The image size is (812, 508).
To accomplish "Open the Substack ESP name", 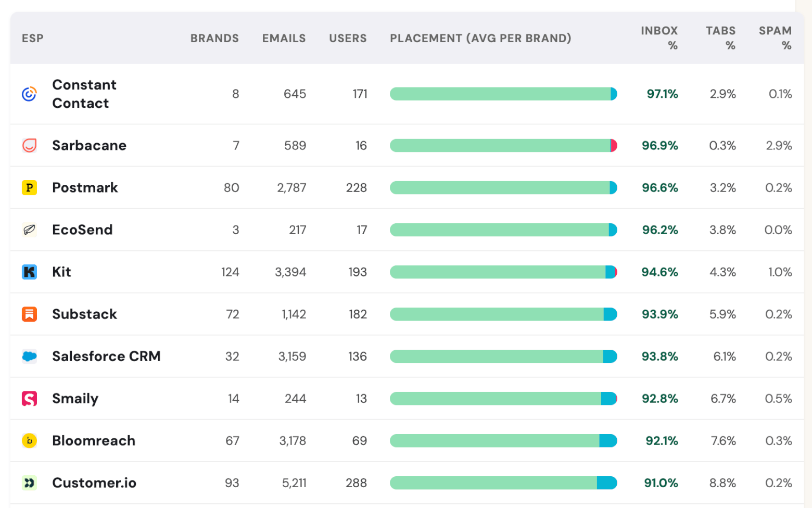I will coord(84,314).
